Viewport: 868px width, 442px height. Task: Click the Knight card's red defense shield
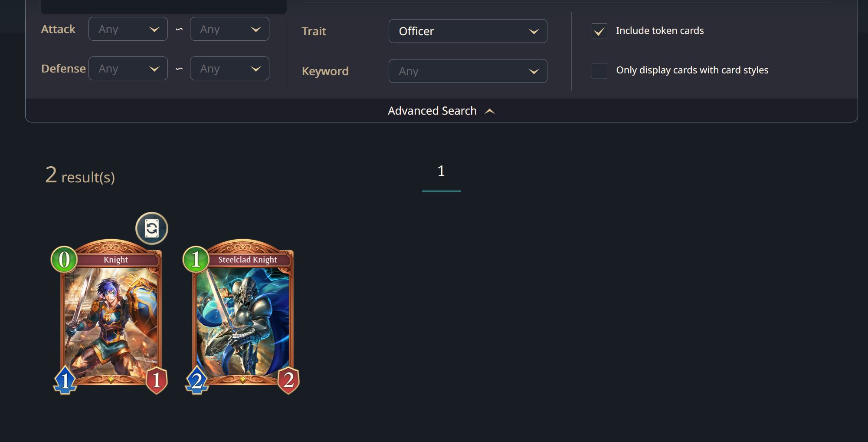(157, 380)
